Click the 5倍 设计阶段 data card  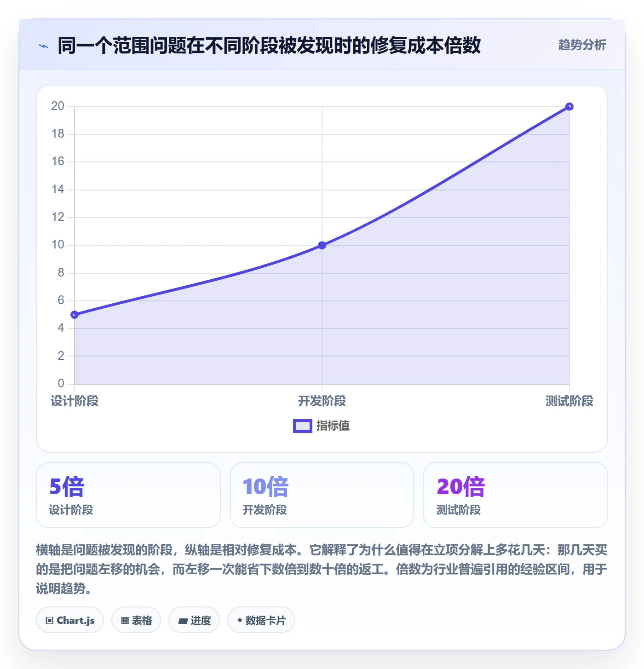click(128, 495)
